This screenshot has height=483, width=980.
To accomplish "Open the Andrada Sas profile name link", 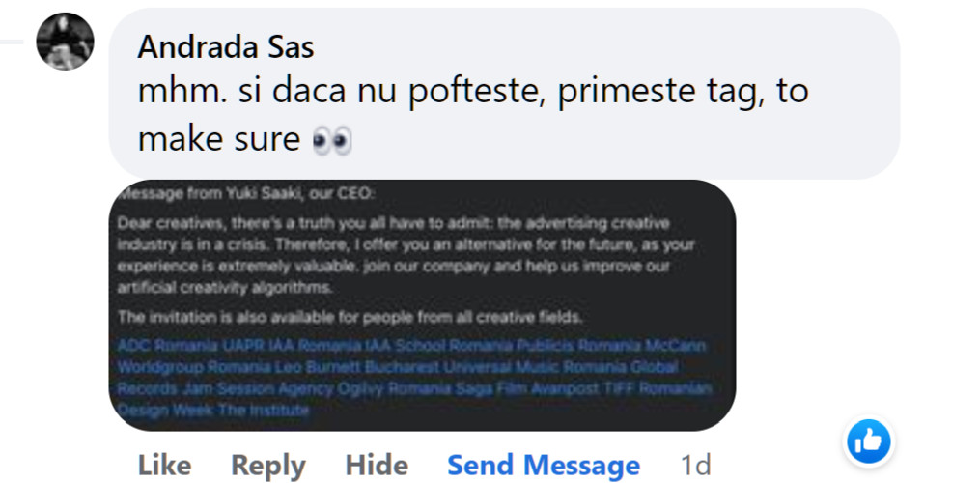I will coord(226,46).
